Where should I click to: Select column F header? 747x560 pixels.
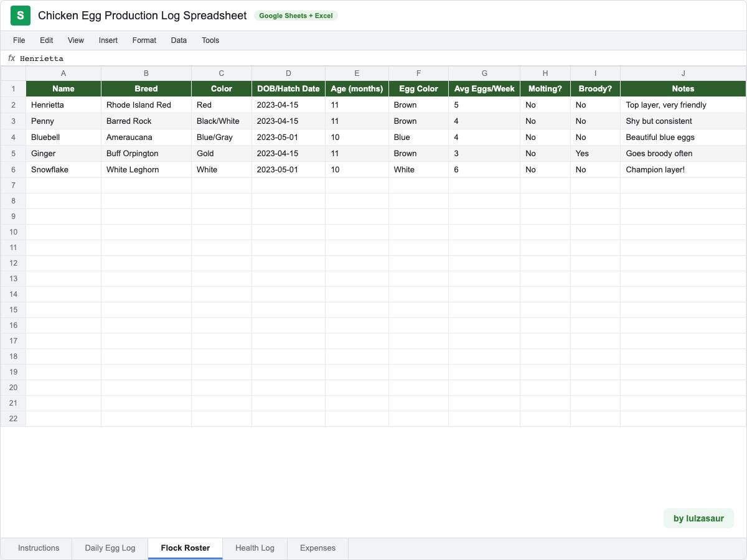[418, 73]
